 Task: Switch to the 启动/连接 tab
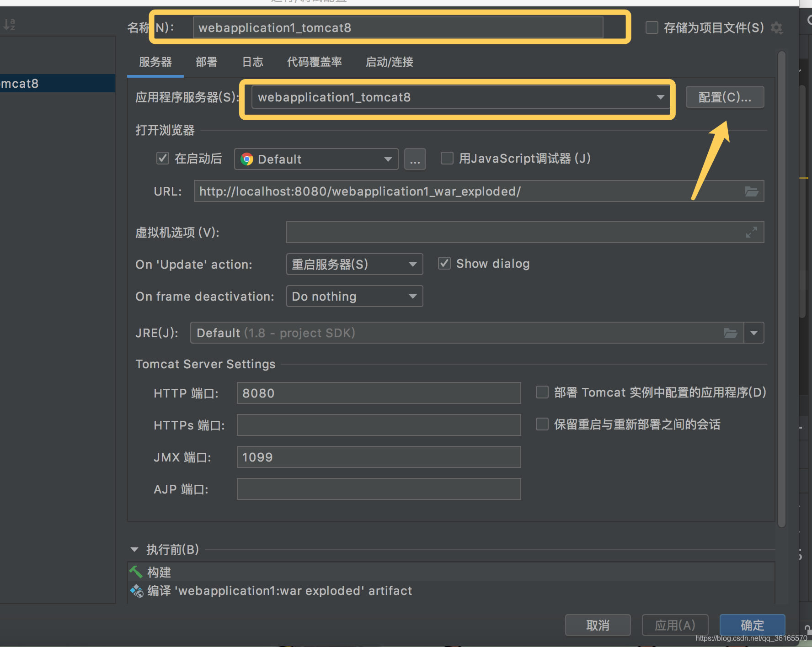[x=390, y=62]
